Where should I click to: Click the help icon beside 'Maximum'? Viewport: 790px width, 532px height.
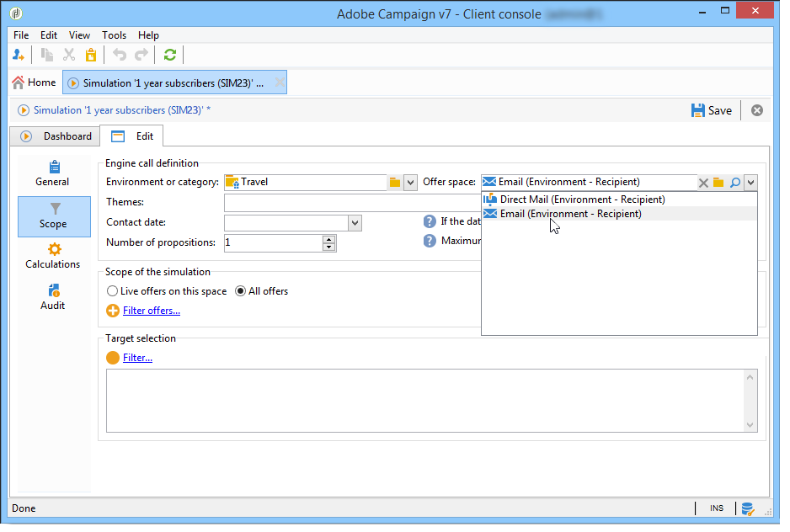430,242
